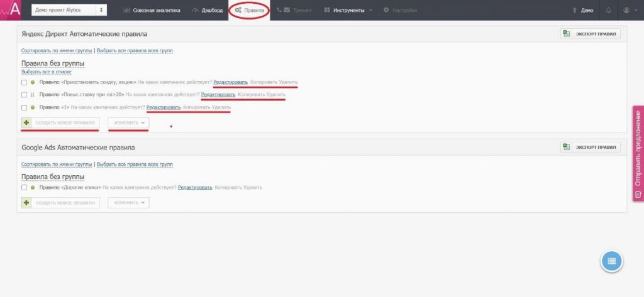Click green status dot of rule «1»
The width and height of the screenshot is (644, 297).
pyautogui.click(x=33, y=107)
